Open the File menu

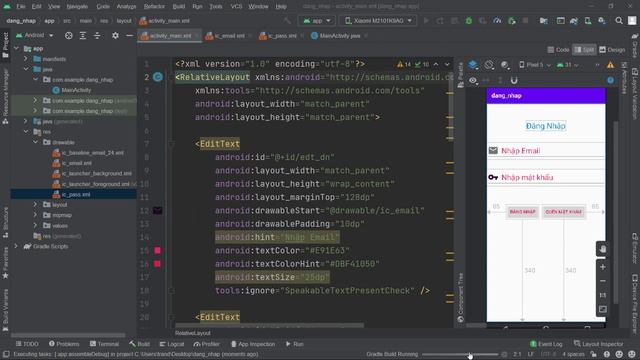point(20,7)
